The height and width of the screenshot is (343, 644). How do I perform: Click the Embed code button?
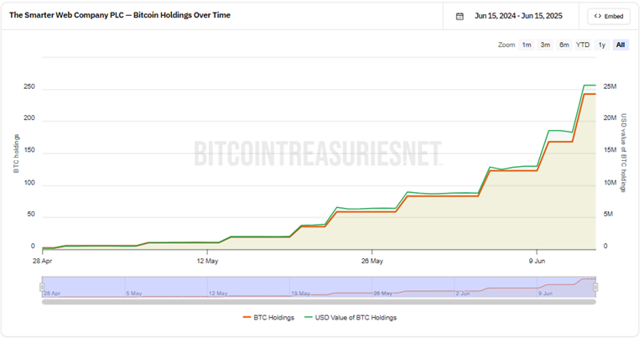[x=609, y=16]
